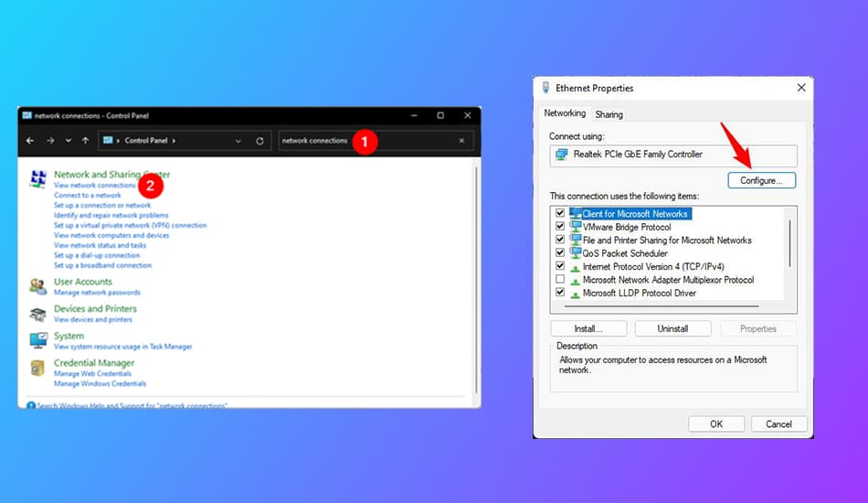Uncheck Microsoft LLDP Protocol Driver
868x503 pixels.
(x=560, y=293)
